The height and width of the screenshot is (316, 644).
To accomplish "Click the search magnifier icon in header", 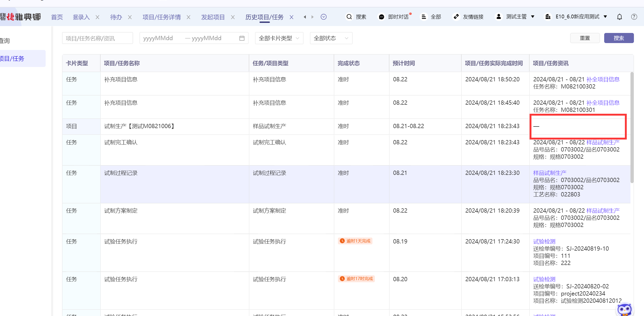I will (349, 17).
